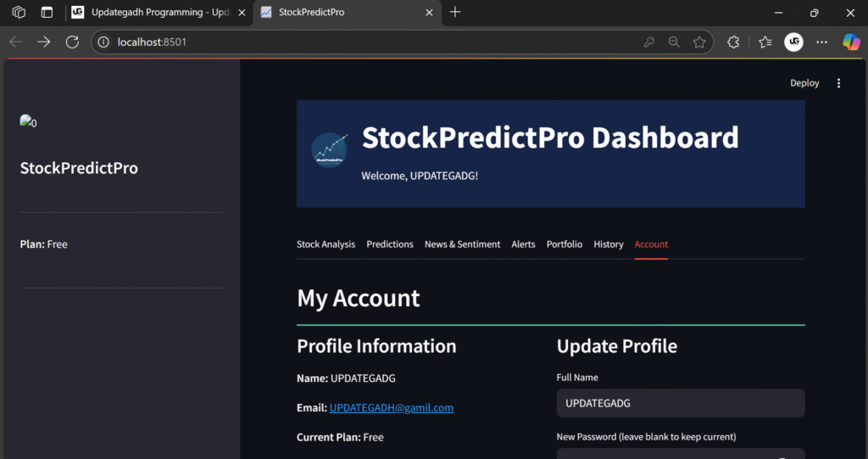Open the tab actions menu icon
The height and width of the screenshot is (459, 868).
point(47,12)
